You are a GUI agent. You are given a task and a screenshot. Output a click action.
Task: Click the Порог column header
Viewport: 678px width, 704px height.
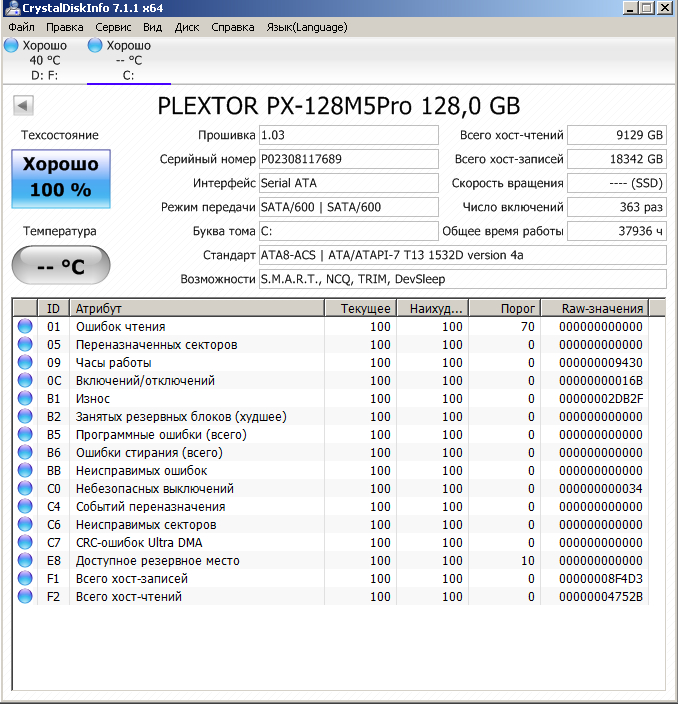tap(505, 308)
